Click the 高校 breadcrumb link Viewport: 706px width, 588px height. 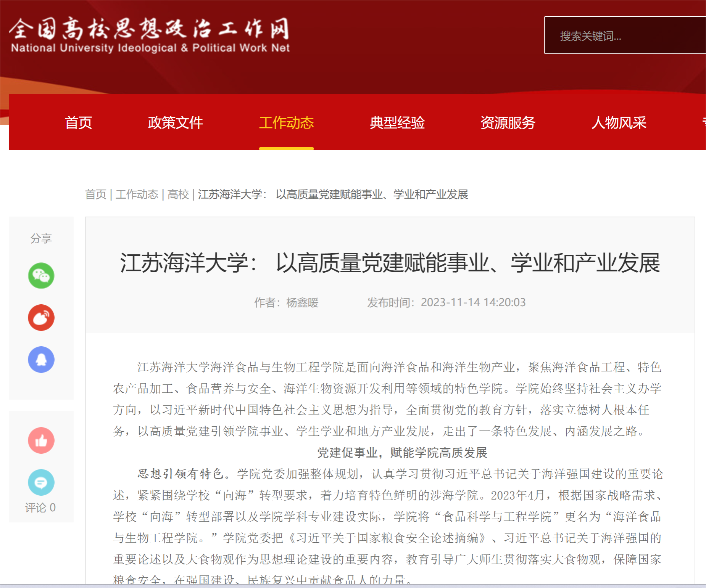(178, 194)
